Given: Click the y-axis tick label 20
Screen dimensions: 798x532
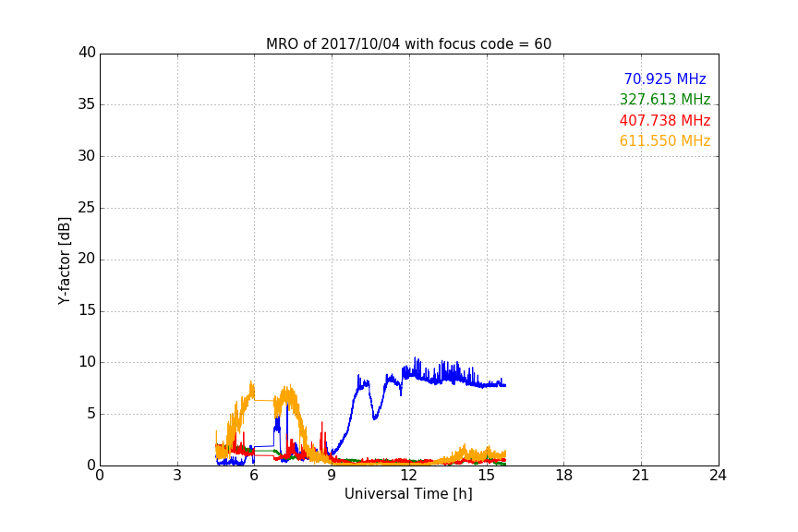Looking at the screenshot, I should tap(87, 259).
